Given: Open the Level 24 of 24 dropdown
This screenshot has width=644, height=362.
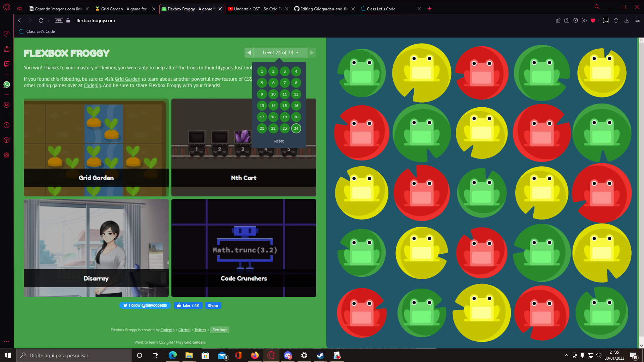Looking at the screenshot, I should 280,53.
